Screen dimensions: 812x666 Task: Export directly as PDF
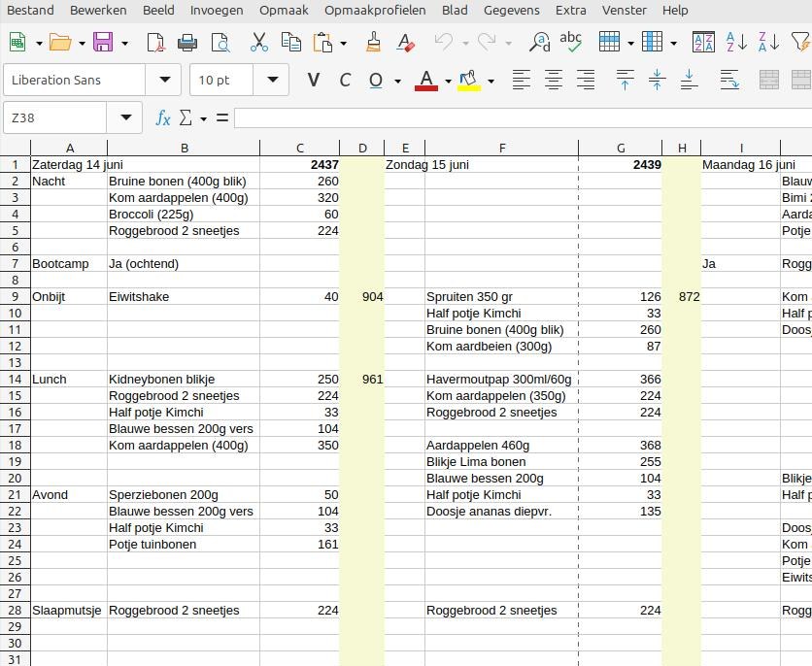coord(155,43)
